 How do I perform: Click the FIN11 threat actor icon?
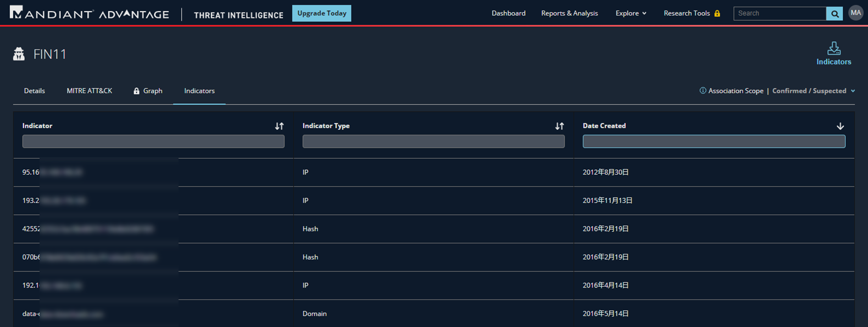click(19, 54)
